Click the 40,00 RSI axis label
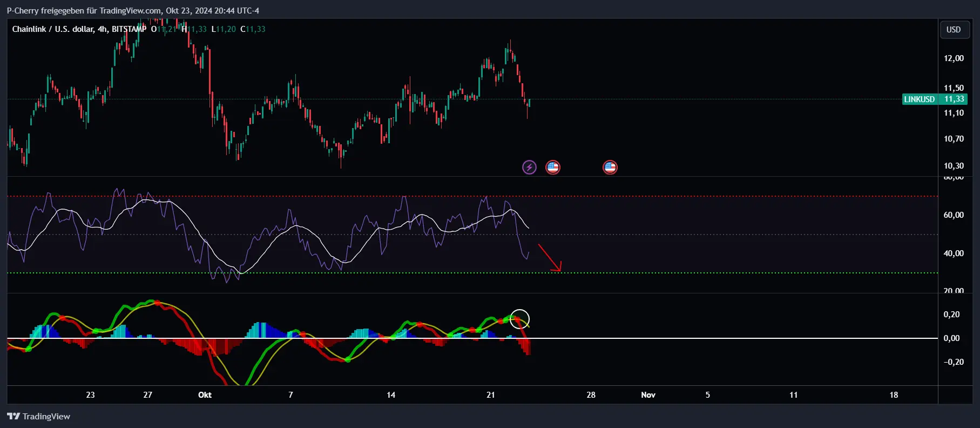 pyautogui.click(x=954, y=253)
